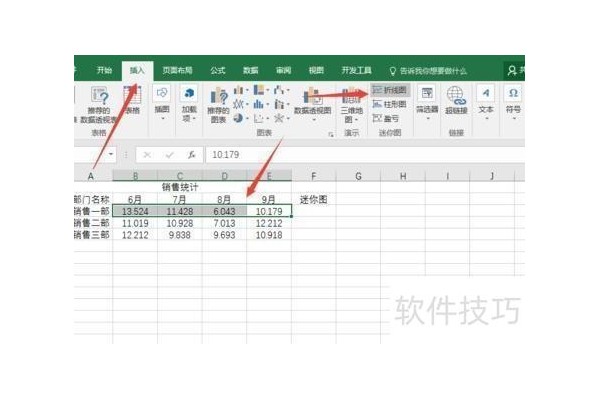Click the 推荐的图表 (Recommended Charts) icon
The height and width of the screenshot is (400, 600).
pos(218,96)
